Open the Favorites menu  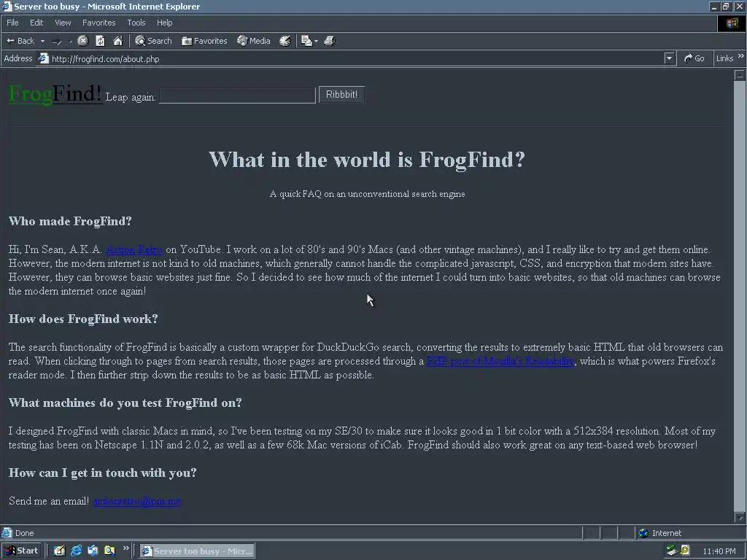98,23
